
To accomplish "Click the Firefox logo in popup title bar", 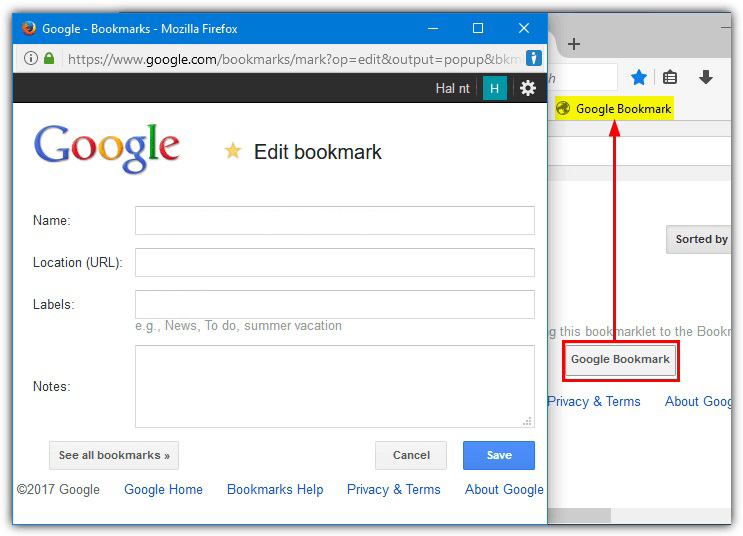I will (28, 28).
